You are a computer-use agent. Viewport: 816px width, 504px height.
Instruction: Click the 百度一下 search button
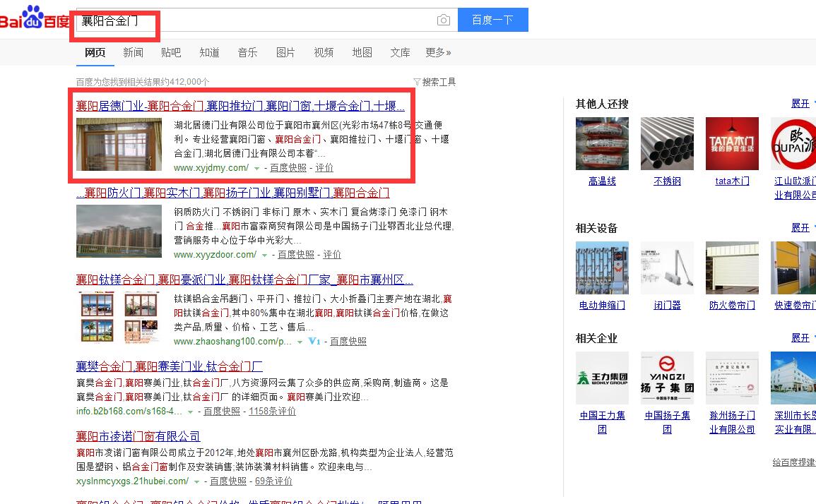tap(493, 20)
